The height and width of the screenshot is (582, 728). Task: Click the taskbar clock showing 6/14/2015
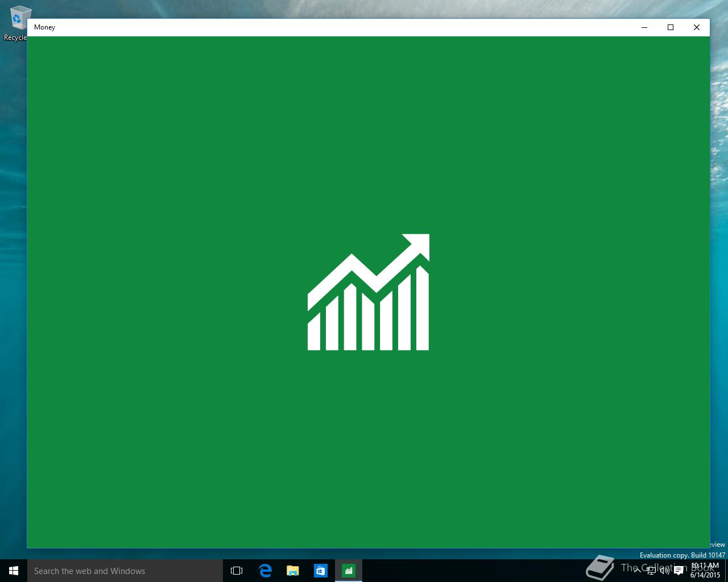[x=705, y=571]
